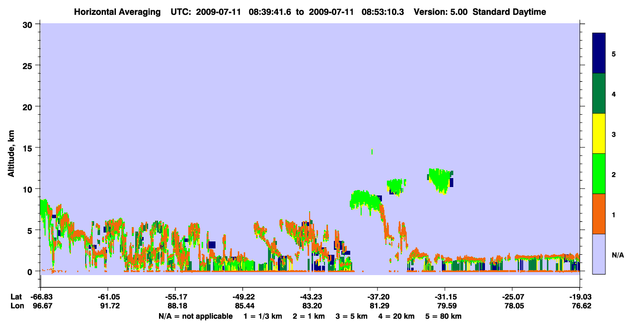Click latitude value '-61.05'

(x=108, y=296)
